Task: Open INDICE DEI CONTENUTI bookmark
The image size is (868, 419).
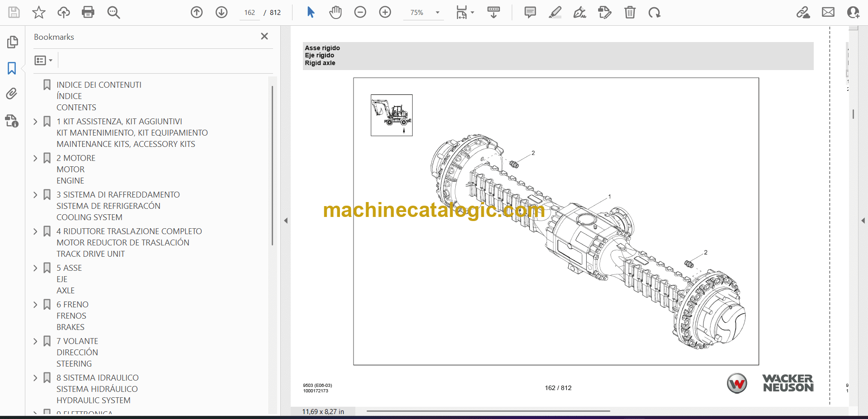Action: pos(99,85)
